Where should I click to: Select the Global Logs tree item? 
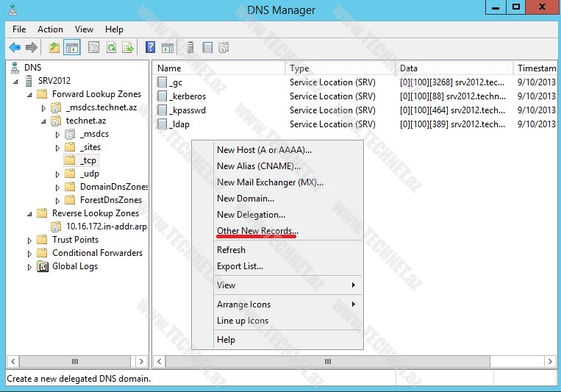74,266
